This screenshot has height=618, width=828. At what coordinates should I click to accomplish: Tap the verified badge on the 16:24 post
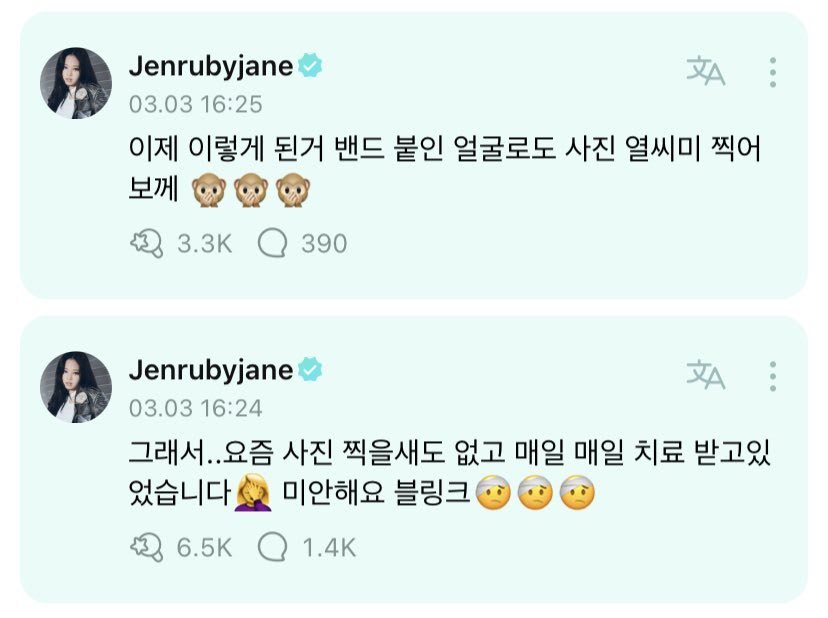coord(310,369)
